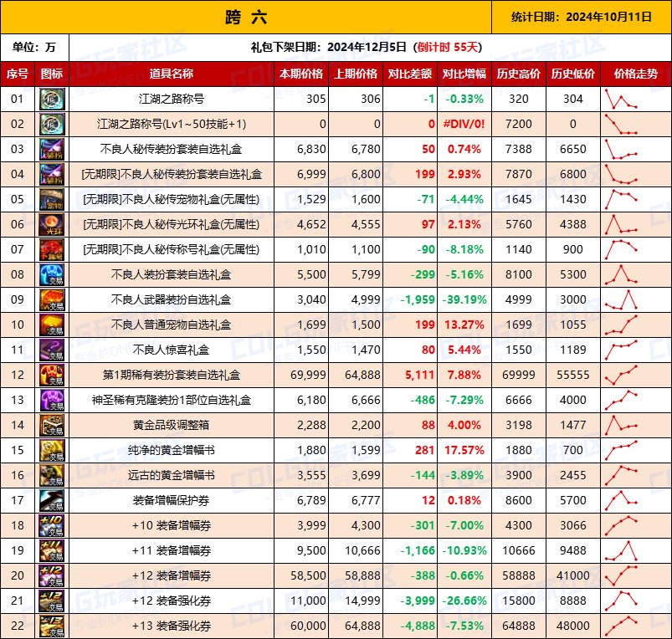The image size is (672, 639).
Task: Click the 第1期稀有装扮套装自选礼盒 item name
Action: coord(172,375)
